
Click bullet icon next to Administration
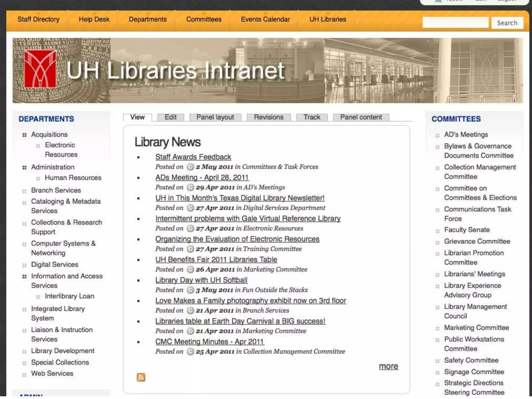[24, 168]
